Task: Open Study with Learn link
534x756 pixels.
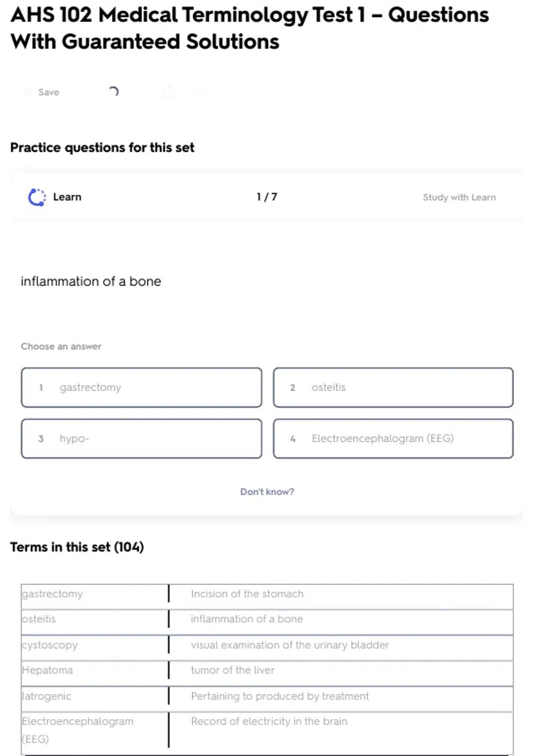Action: tap(459, 197)
